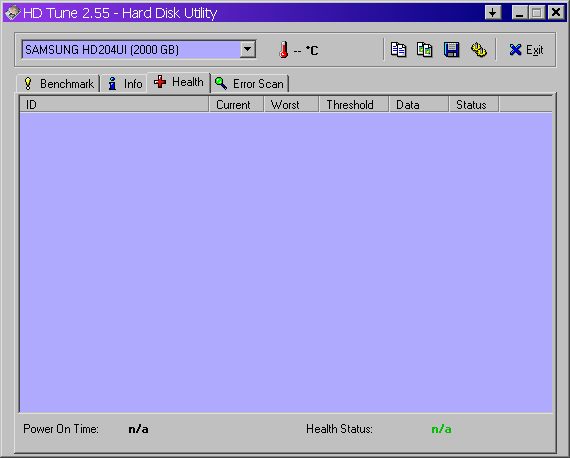
Task: Click the -- °C temperature readout
Action: [306, 50]
